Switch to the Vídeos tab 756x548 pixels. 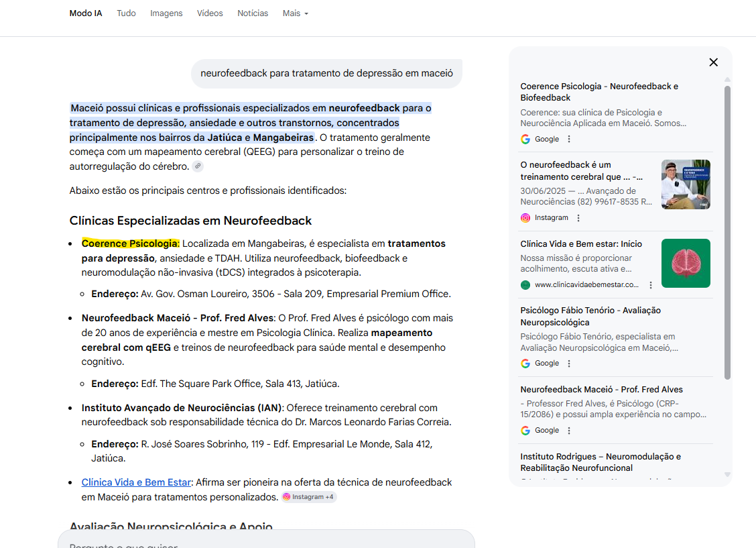(210, 13)
